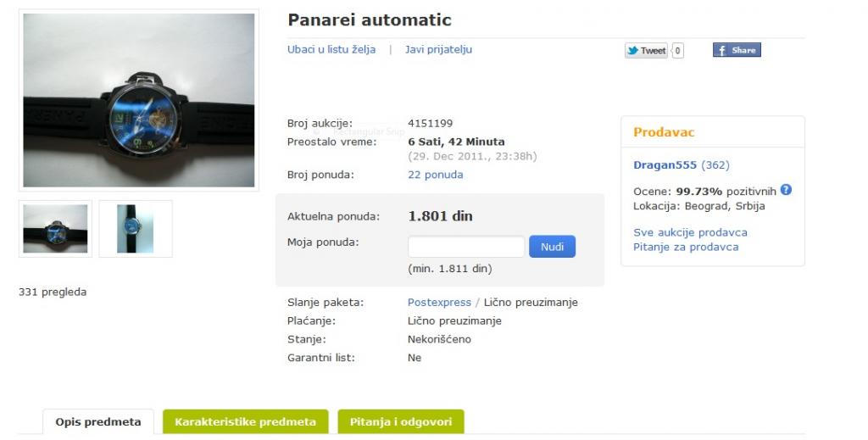Screen dimensions: 868x440
Task: Open the 22 ponuda bids link
Action: coord(435,175)
